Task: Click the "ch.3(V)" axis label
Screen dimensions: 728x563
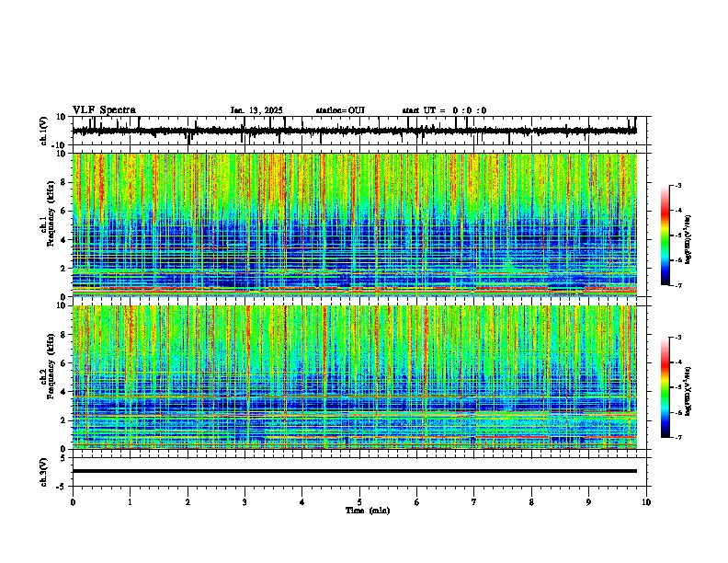Action: [x=44, y=472]
